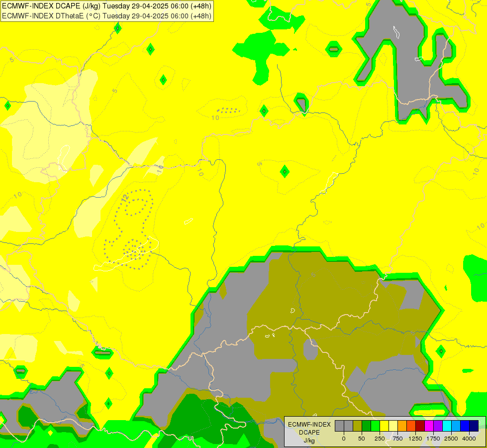Click the pure blue legend swatch
Viewport: 487px width, 448px height.
click(x=465, y=426)
